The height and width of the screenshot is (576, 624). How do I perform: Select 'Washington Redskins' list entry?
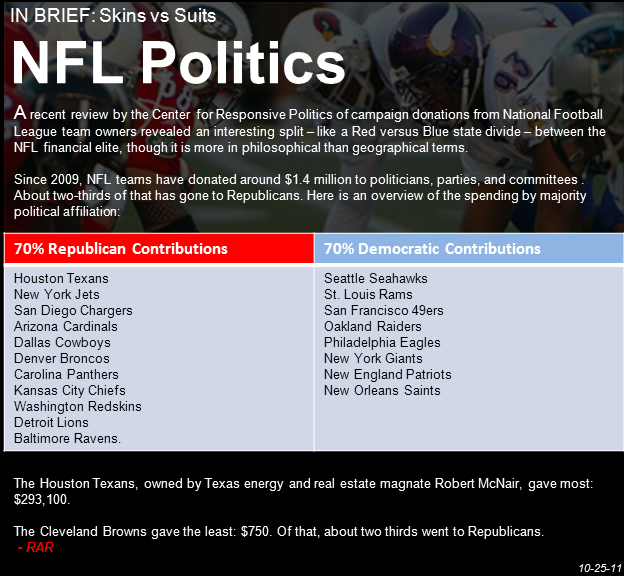pyautogui.click(x=78, y=406)
